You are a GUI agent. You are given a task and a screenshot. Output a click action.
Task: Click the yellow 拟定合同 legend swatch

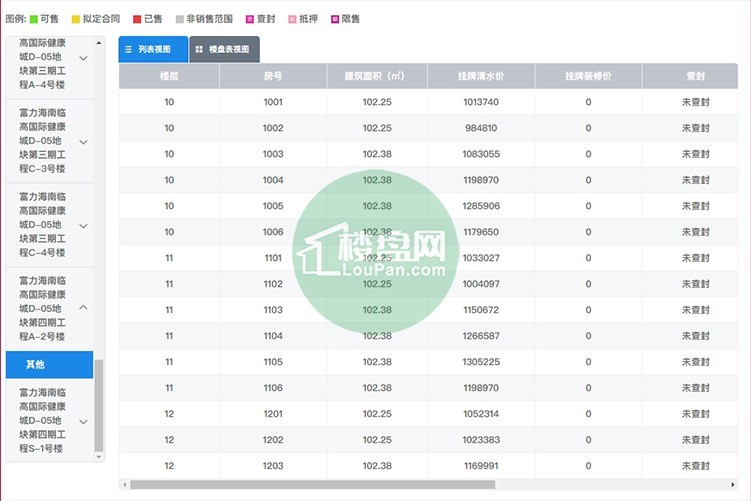tap(76, 19)
